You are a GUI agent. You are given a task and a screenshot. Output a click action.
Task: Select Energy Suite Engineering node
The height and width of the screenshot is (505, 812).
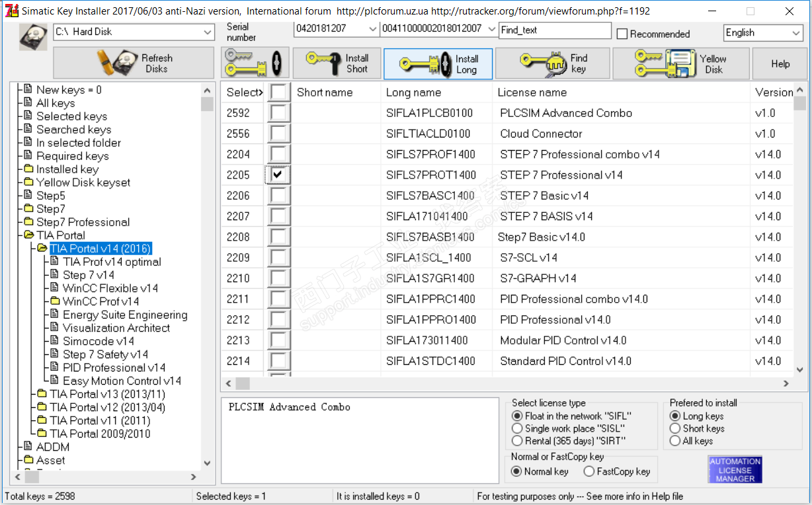[x=125, y=315]
